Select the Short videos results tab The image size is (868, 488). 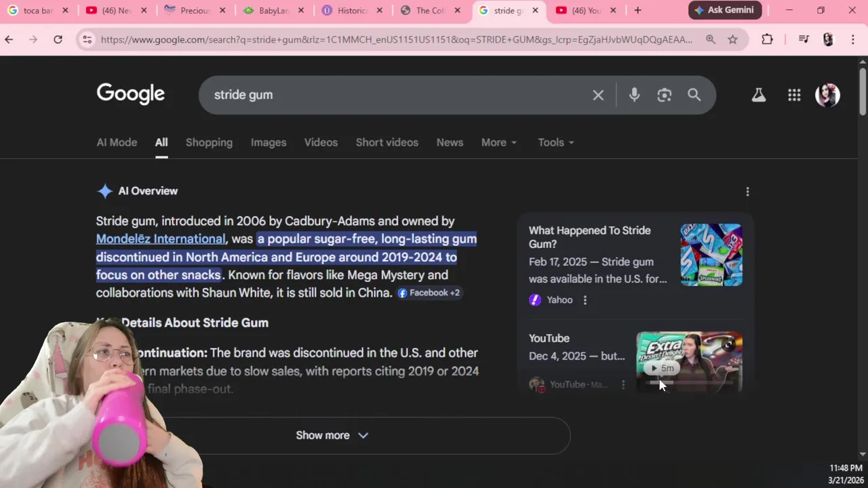[x=387, y=142]
